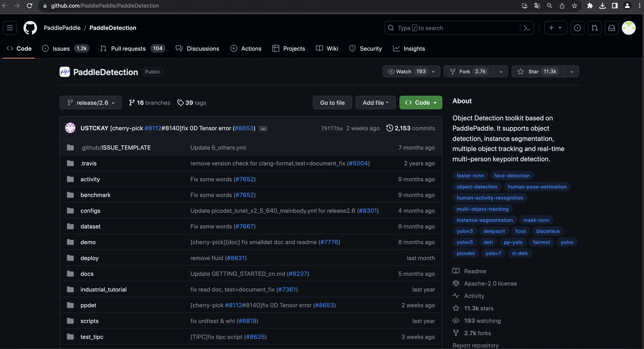Open the create new plus dropdown
This screenshot has width=644, height=349.
(555, 28)
